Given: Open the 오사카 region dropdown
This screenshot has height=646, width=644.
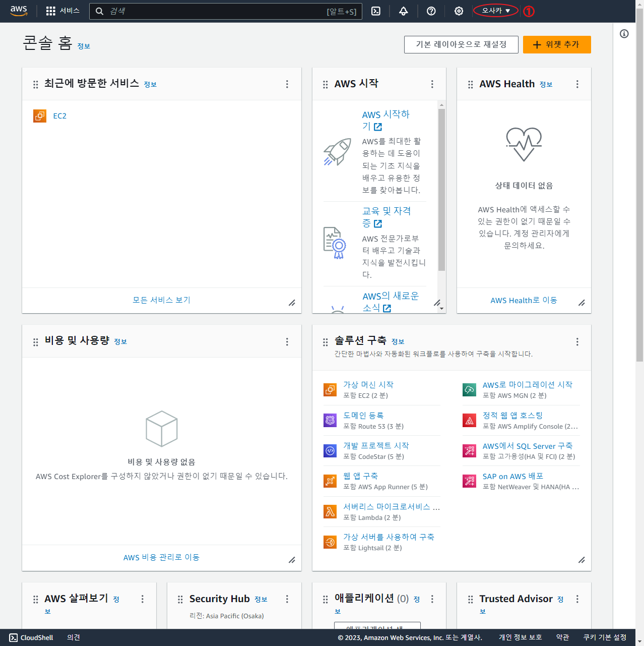Looking at the screenshot, I should point(496,11).
